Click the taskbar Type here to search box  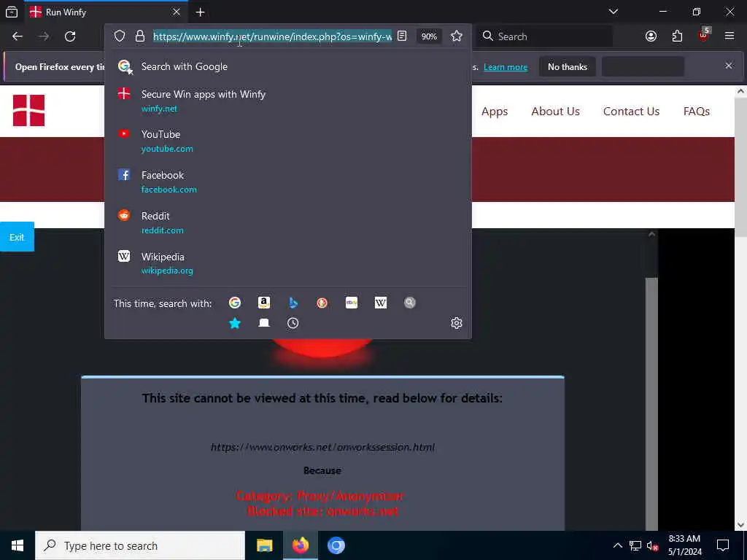(x=140, y=545)
